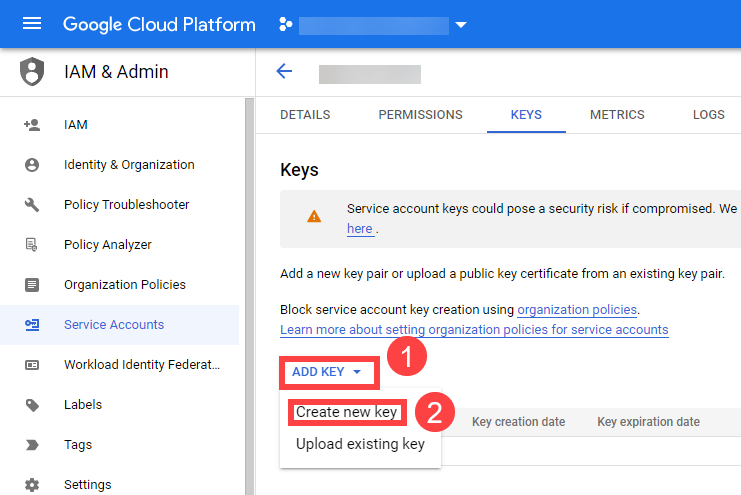741x495 pixels.
Task: Click the IAM add-person icon
Action: coord(32,125)
